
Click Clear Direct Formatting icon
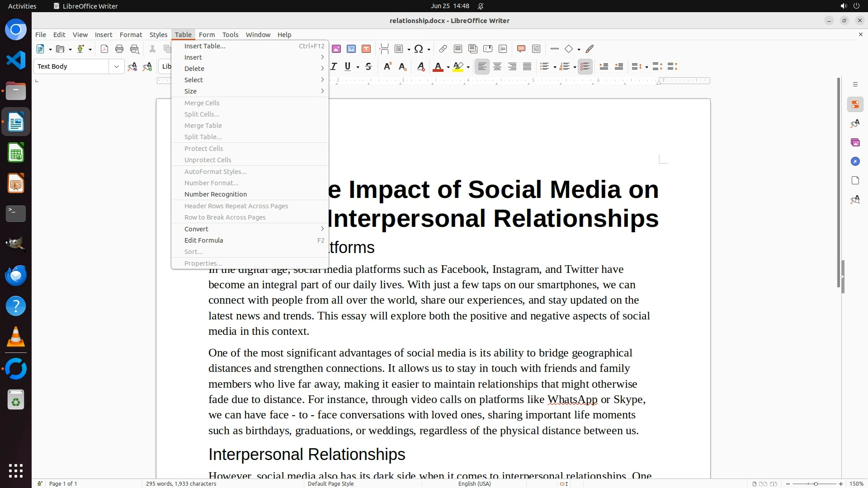click(420, 66)
